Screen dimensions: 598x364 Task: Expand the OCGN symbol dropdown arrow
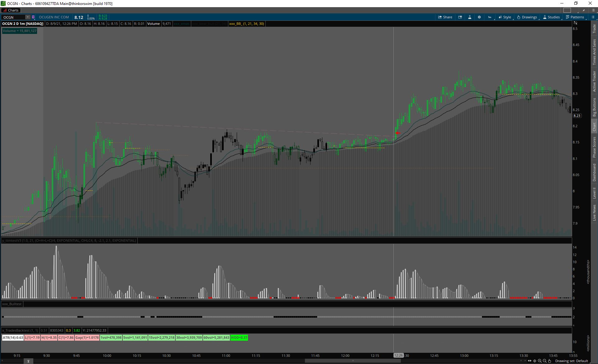27,17
